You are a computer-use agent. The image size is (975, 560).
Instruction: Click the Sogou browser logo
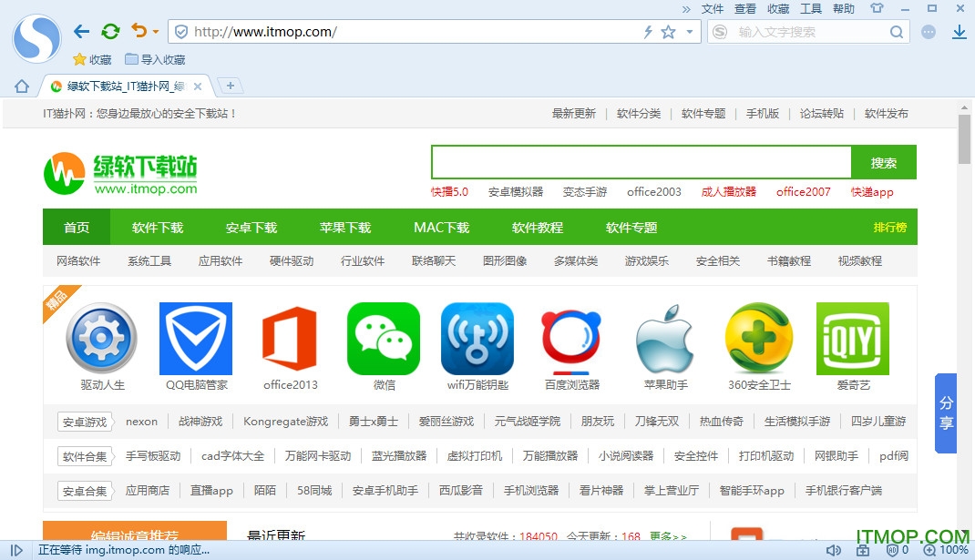click(x=36, y=38)
